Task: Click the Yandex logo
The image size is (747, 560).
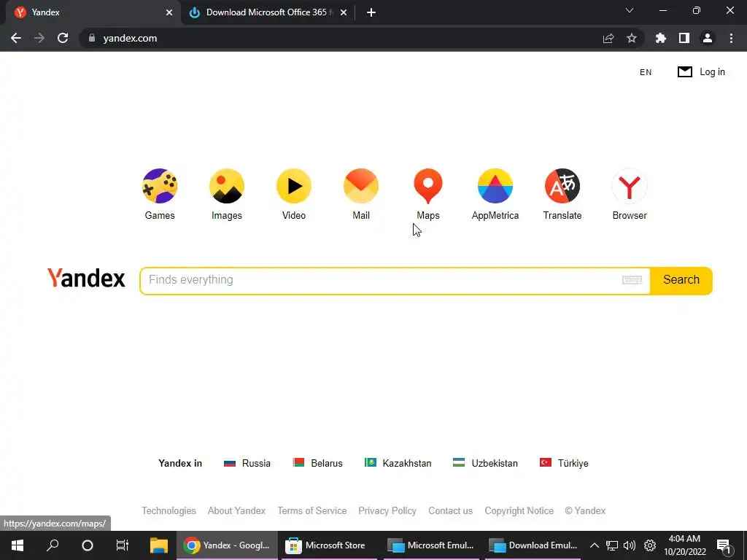Action: click(86, 278)
